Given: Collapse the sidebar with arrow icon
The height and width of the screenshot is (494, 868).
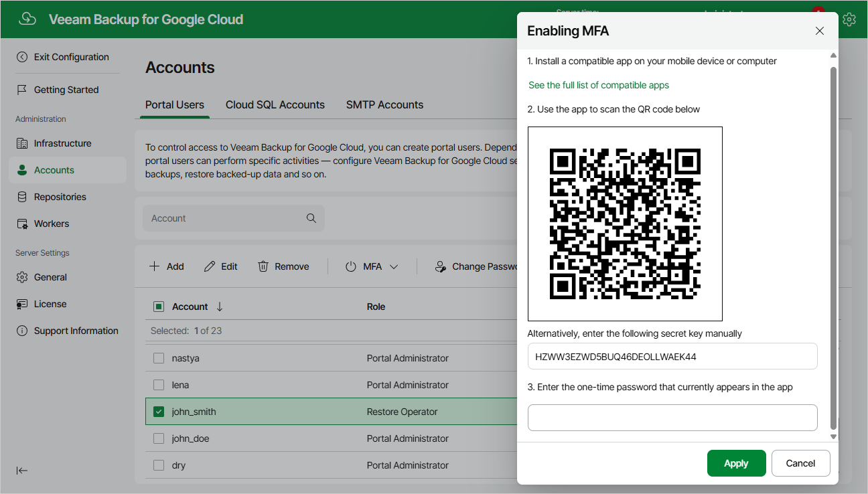Looking at the screenshot, I should pyautogui.click(x=22, y=471).
